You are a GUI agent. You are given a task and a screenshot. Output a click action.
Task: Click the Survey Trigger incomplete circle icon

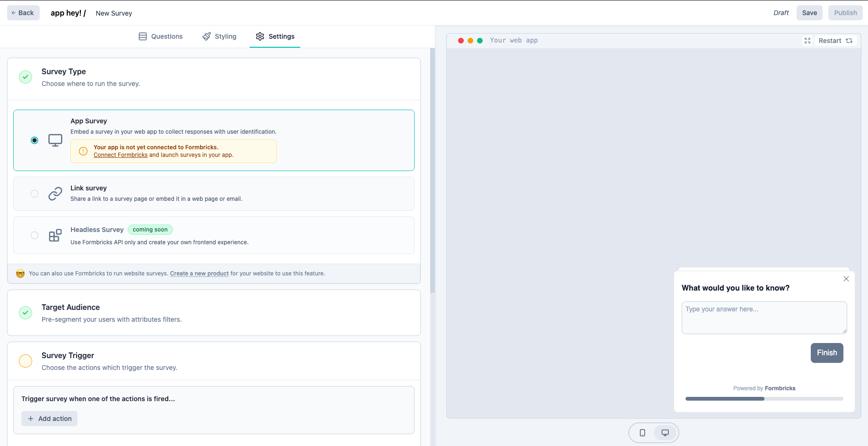[x=26, y=361]
